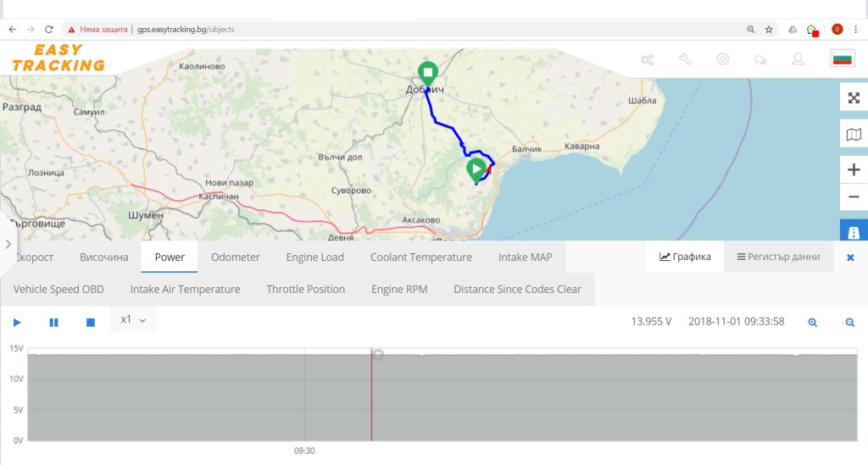Open the user account icon
The image size is (868, 465).
(x=798, y=58)
